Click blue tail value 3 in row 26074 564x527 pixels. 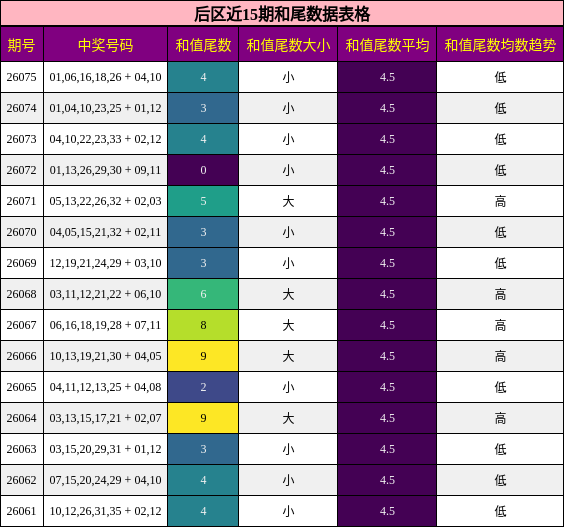(x=203, y=108)
